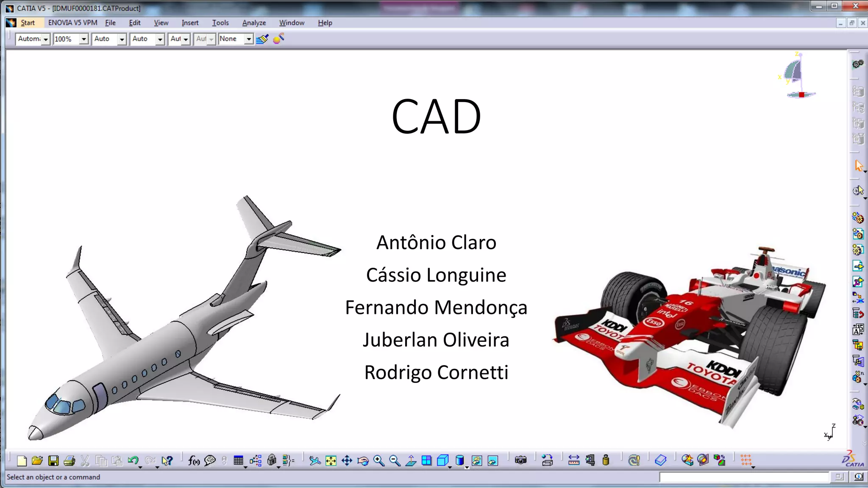
Task: Expand the None layer dropdown
Action: pos(249,39)
